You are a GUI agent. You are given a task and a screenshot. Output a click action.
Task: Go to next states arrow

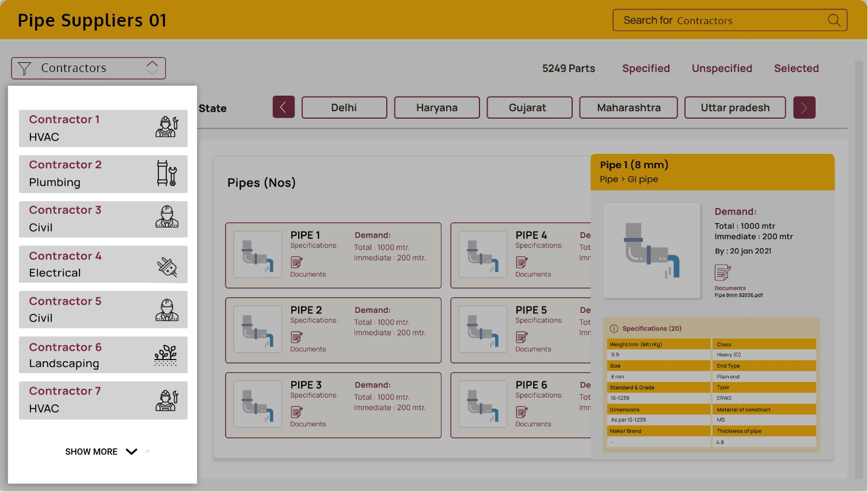click(x=804, y=107)
